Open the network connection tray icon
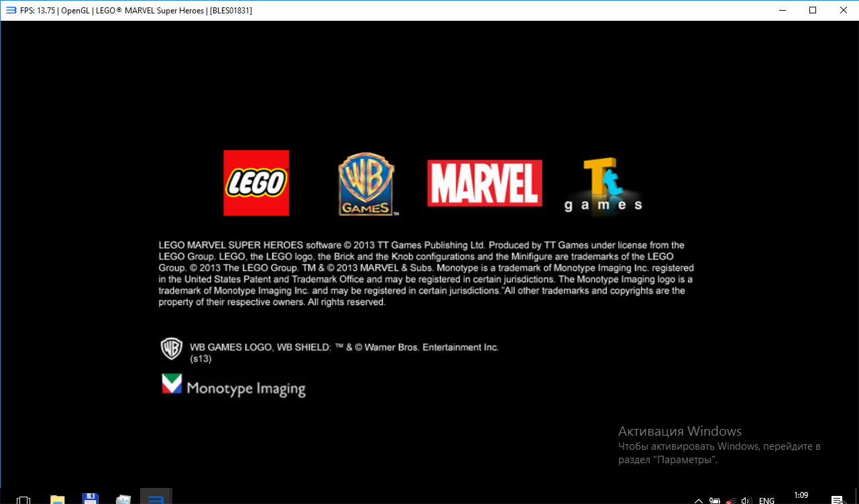Screen dimensions: 859x504 730,501
